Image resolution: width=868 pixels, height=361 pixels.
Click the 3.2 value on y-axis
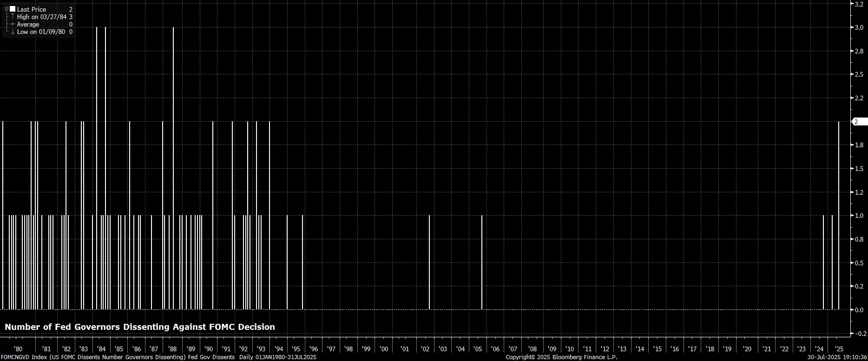coord(859,4)
